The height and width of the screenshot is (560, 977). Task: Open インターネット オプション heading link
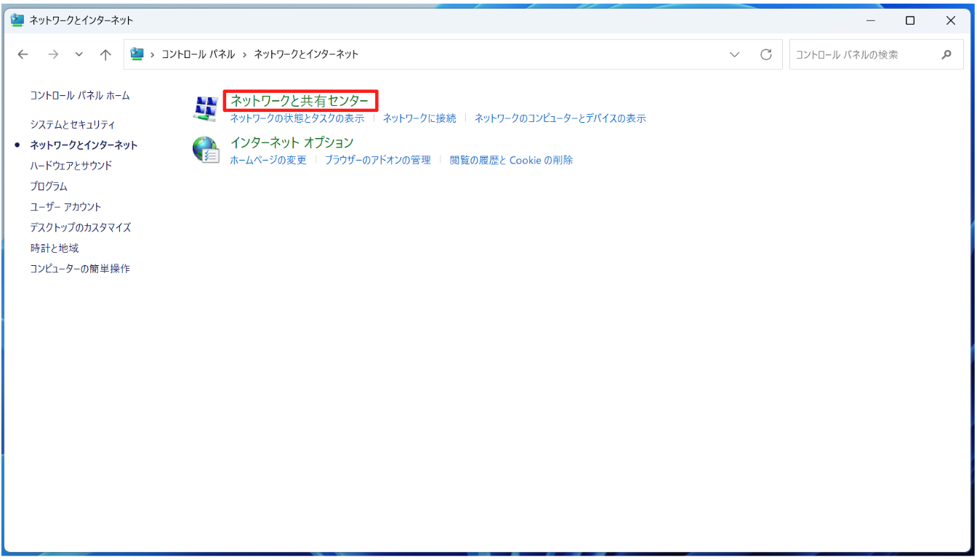292,142
